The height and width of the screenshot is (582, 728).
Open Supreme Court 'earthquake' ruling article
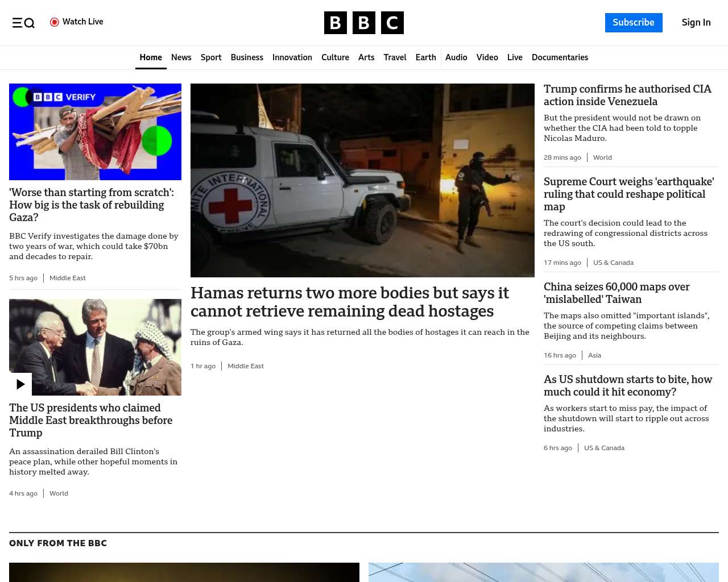click(628, 194)
